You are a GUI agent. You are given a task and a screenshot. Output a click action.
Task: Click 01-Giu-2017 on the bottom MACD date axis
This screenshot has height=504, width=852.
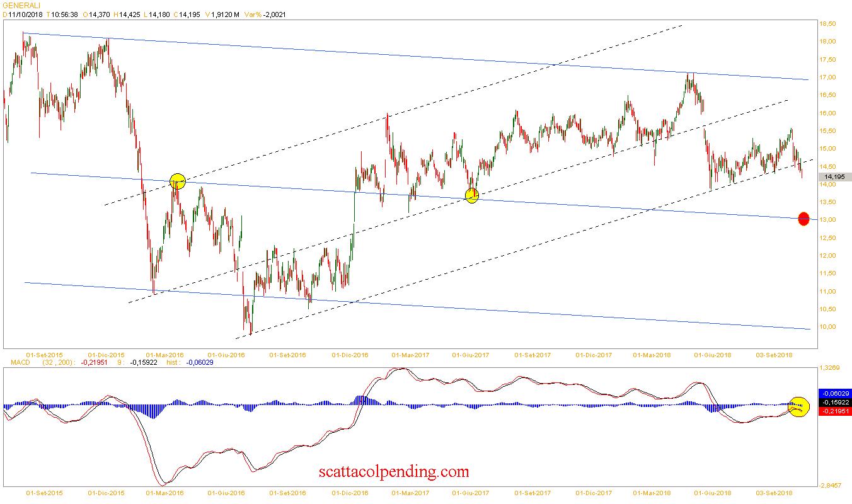click(x=471, y=492)
